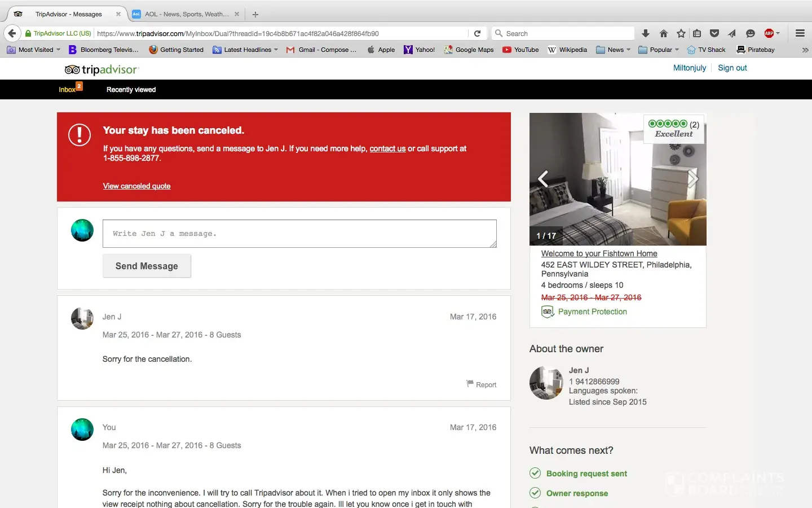Click the Send Message button
The width and height of the screenshot is (812, 508).
147,266
